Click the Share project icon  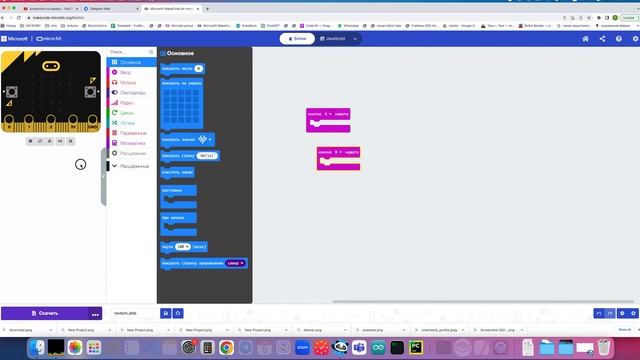coord(602,39)
